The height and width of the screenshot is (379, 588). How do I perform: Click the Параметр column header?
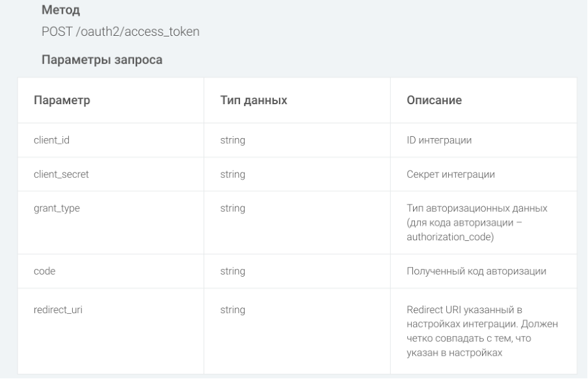(62, 100)
